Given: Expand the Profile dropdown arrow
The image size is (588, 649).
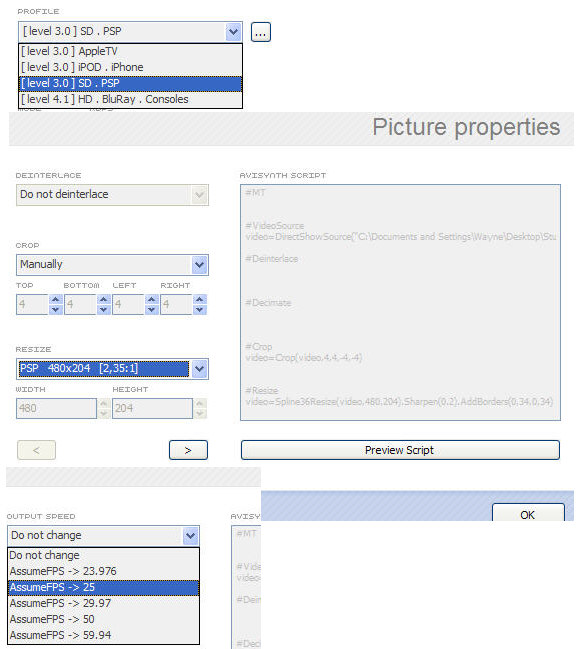Looking at the screenshot, I should pos(233,32).
